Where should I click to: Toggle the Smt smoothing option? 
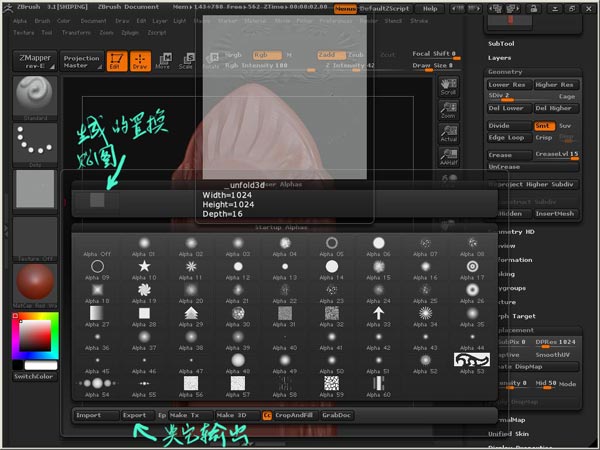[544, 126]
